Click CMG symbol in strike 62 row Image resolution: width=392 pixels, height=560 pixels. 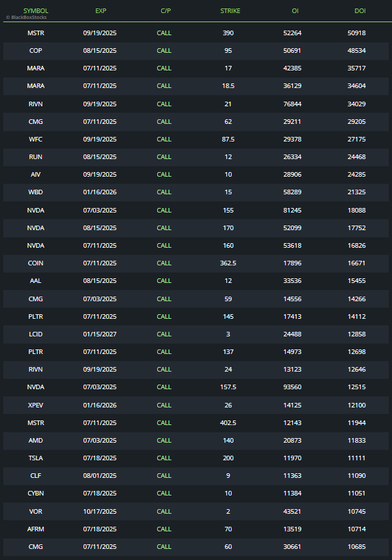(x=36, y=121)
